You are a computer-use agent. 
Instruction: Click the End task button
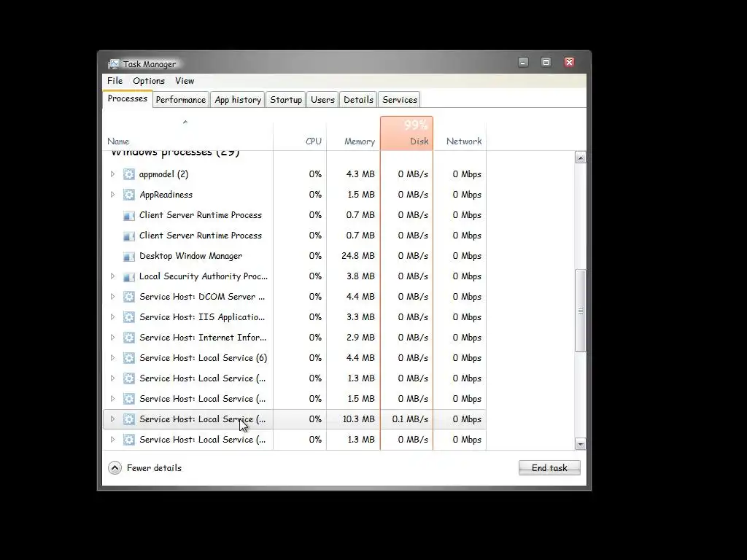549,468
